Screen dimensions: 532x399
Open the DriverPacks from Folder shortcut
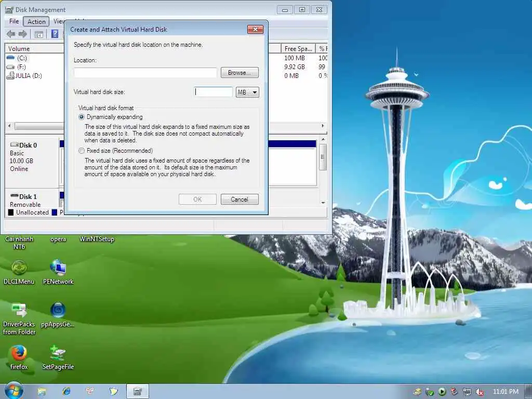19,318
